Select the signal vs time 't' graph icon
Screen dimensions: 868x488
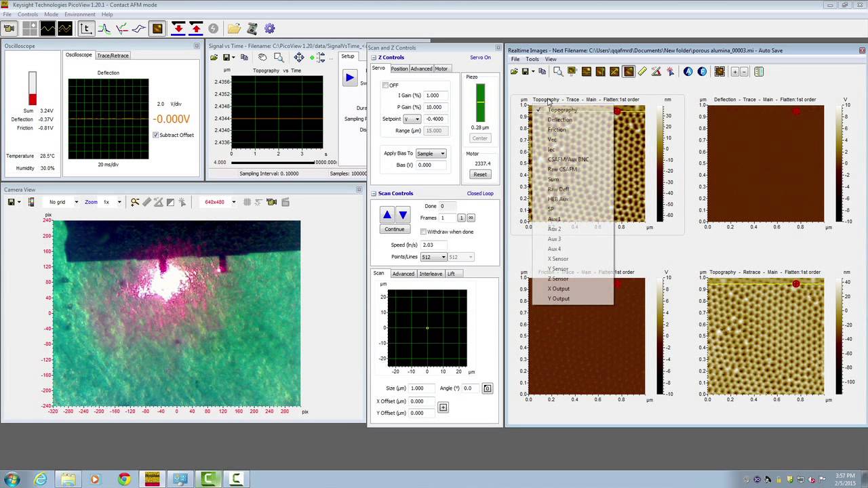click(x=85, y=28)
